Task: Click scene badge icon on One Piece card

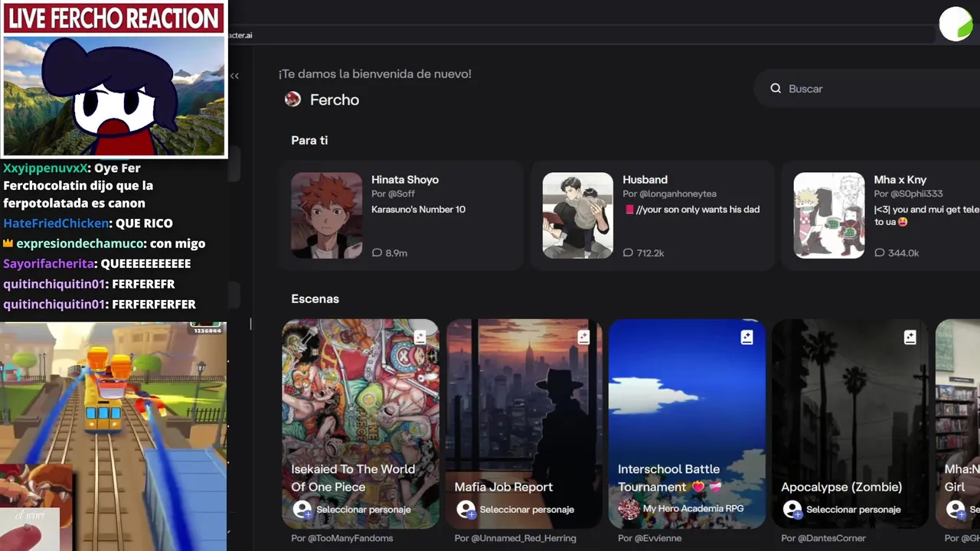Action: pos(420,337)
